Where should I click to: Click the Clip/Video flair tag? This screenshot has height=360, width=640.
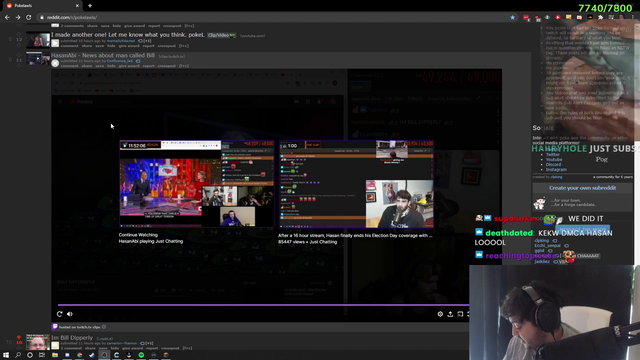coord(222,36)
